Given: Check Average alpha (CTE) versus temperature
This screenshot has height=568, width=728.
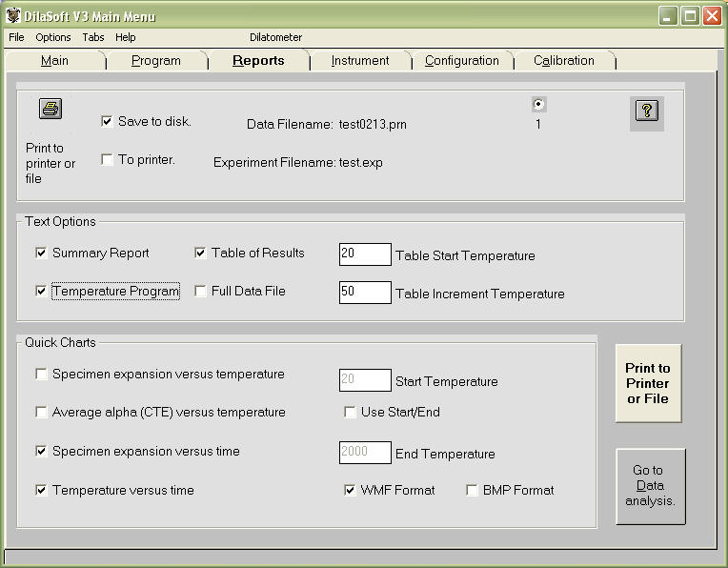Looking at the screenshot, I should tap(42, 413).
